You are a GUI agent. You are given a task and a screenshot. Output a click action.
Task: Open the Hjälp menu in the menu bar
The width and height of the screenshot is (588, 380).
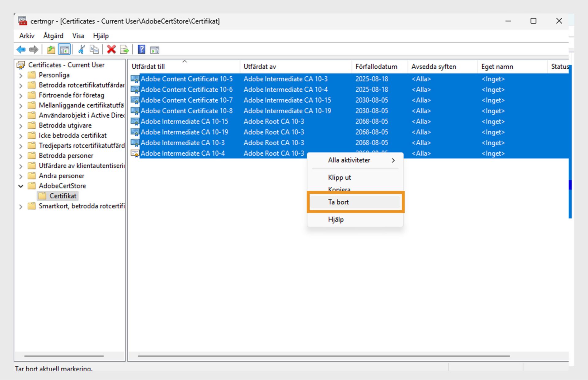(x=101, y=36)
